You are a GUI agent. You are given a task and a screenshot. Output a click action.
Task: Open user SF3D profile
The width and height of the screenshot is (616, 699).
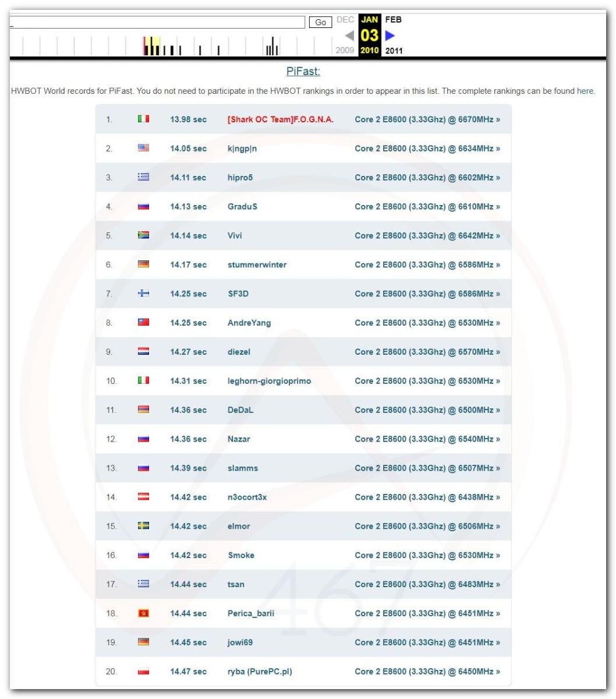[x=238, y=294]
